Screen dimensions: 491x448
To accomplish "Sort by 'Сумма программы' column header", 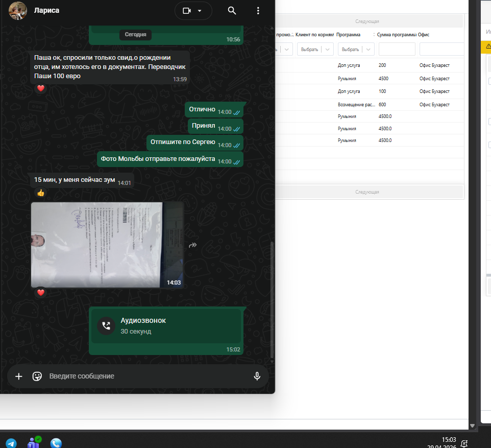I will coord(397,35).
